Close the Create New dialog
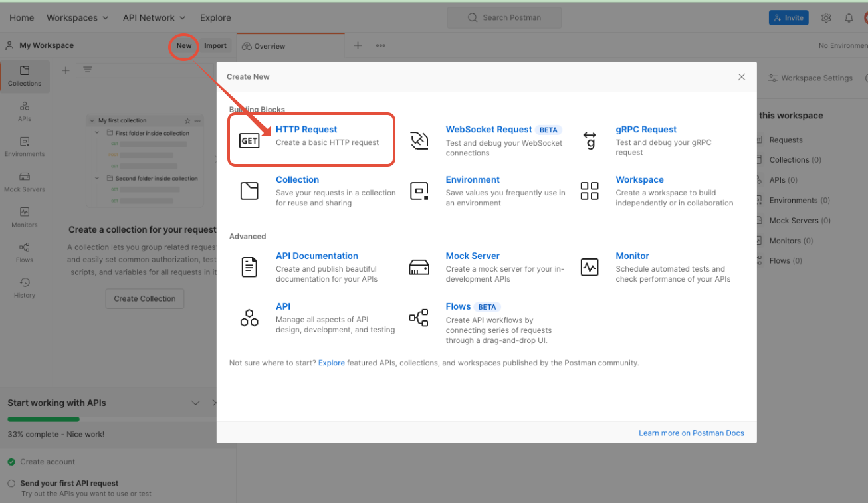 click(742, 77)
